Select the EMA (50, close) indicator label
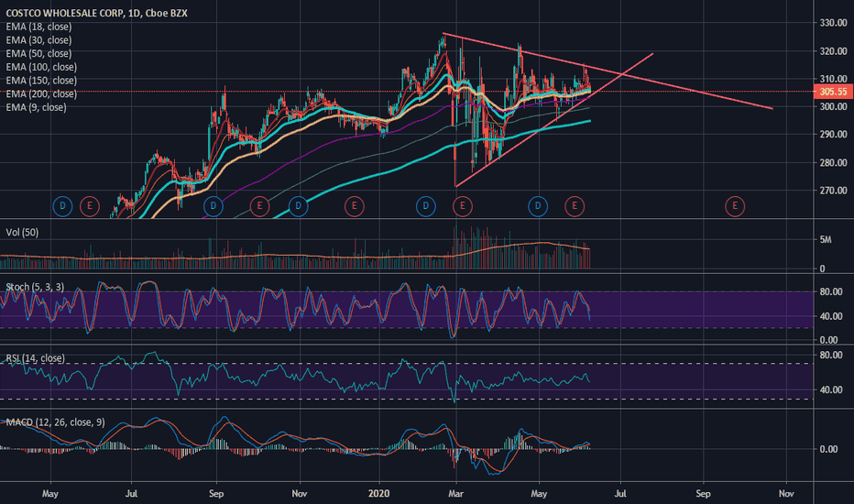The width and height of the screenshot is (854, 504). click(x=38, y=53)
